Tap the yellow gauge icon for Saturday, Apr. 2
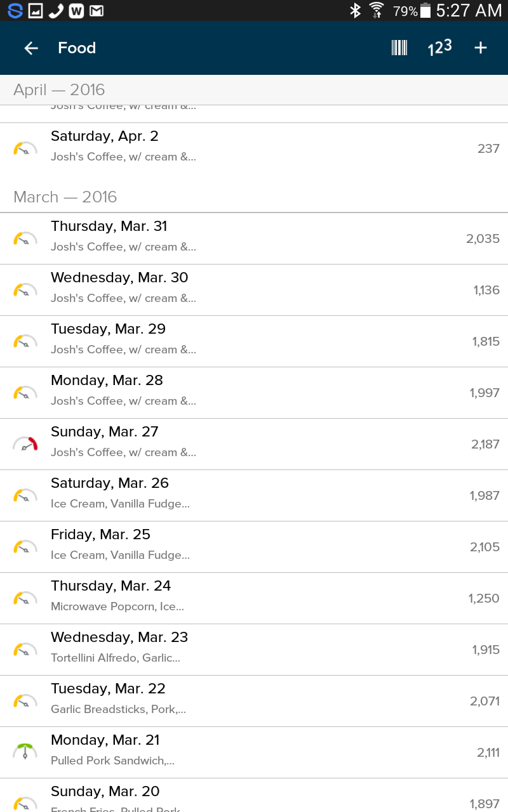 pyautogui.click(x=25, y=148)
